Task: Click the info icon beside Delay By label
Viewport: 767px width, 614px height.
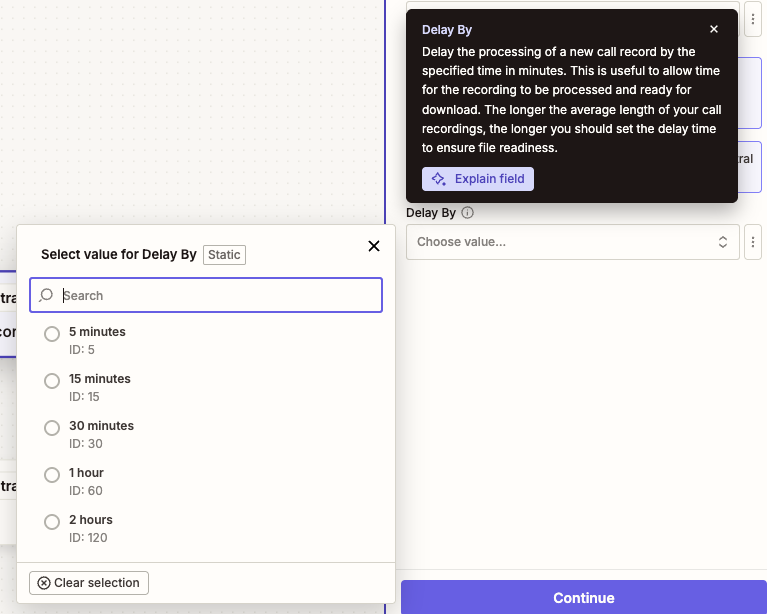Action: (467, 213)
